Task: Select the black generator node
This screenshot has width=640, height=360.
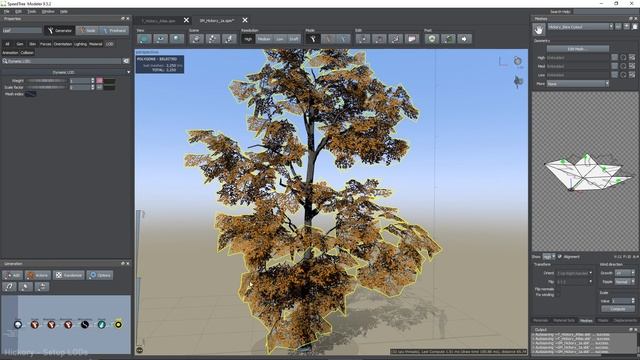Action: (84, 324)
